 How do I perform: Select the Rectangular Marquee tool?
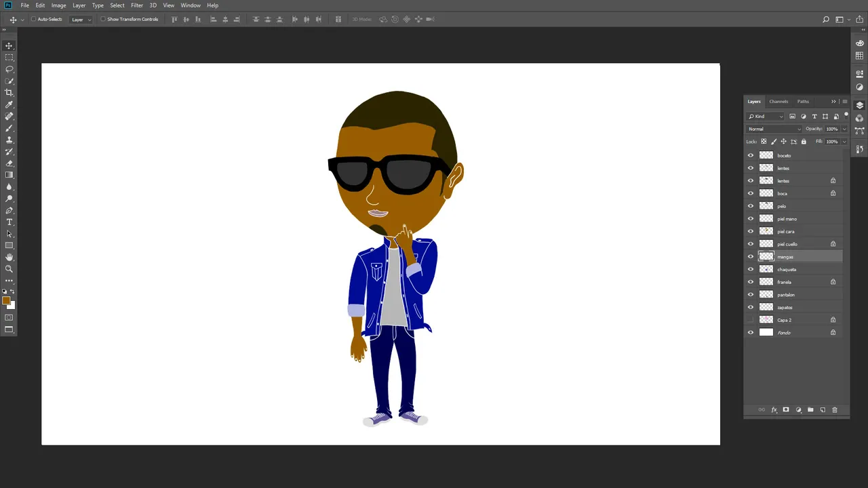[9, 58]
